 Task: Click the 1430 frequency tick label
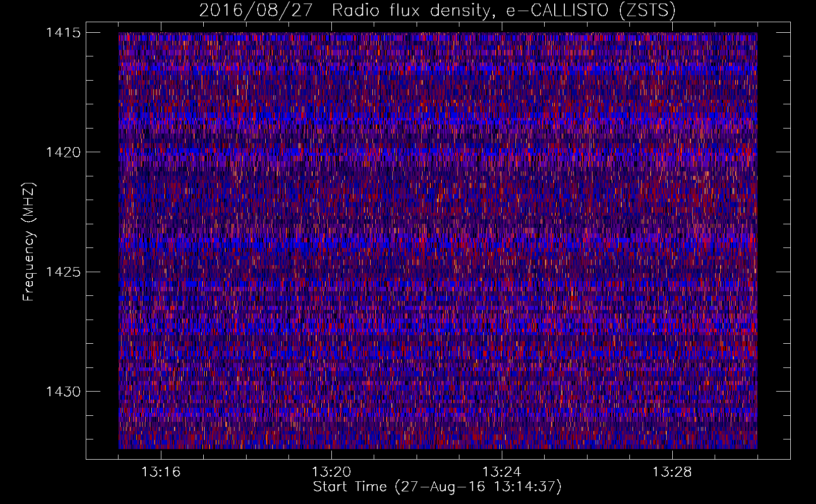pos(64,392)
